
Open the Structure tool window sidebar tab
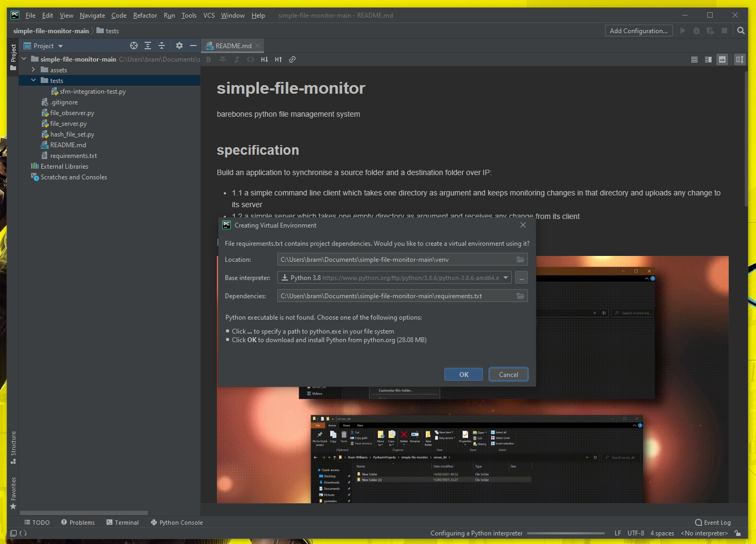13,447
